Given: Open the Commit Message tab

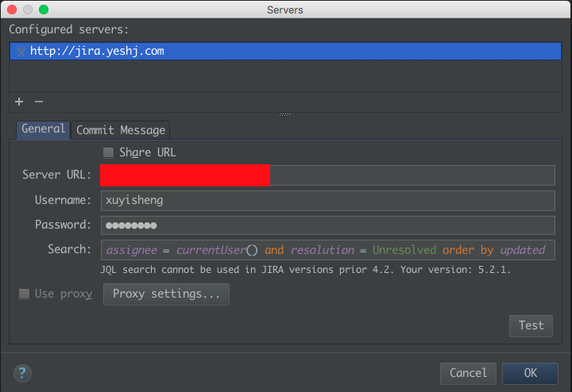Looking at the screenshot, I should 121,130.
